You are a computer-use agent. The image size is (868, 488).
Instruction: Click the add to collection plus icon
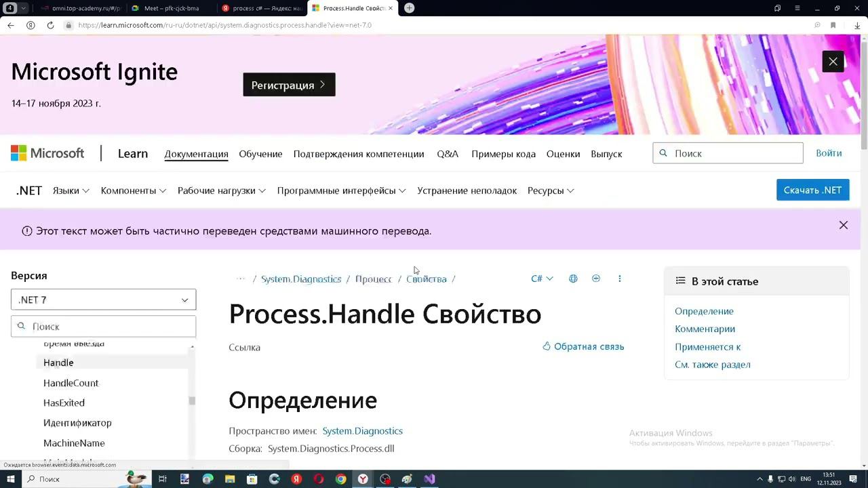click(x=596, y=279)
